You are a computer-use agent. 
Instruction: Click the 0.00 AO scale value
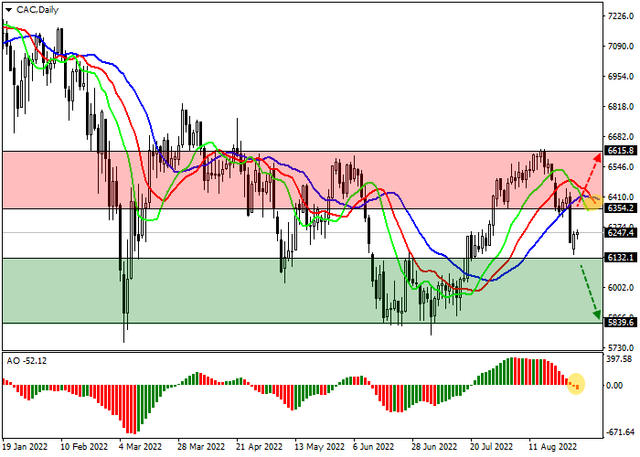pyautogui.click(x=614, y=385)
